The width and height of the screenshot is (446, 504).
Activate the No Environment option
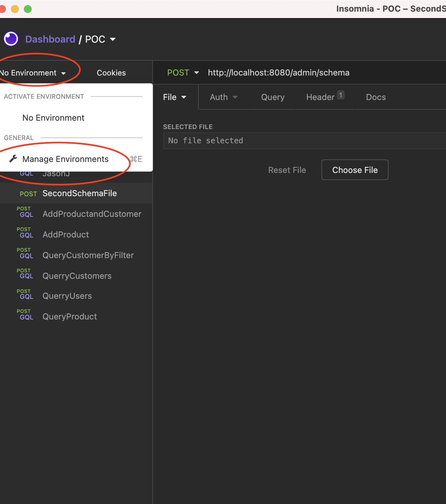point(53,117)
